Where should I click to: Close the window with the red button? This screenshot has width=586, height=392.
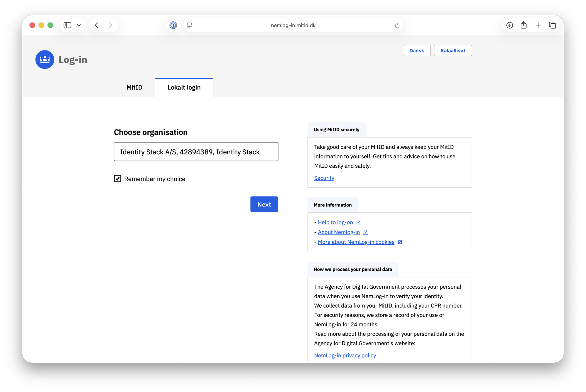click(x=32, y=25)
